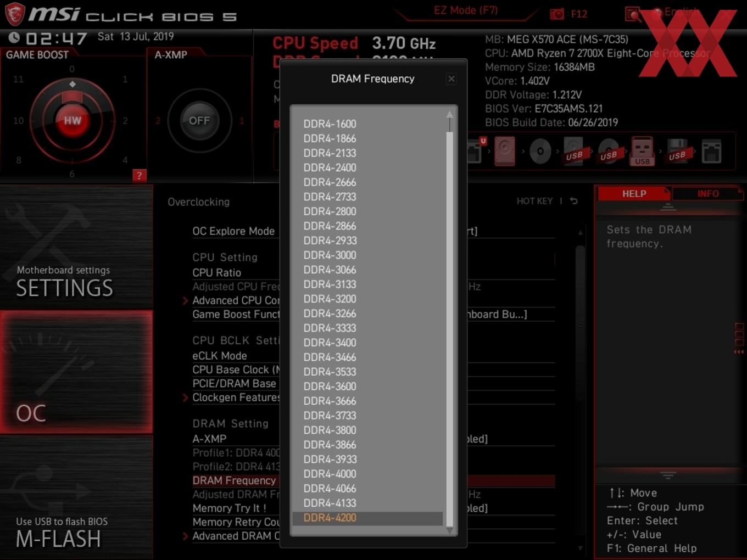Click the up arrow of the frequency list scrollbar
747x560 pixels.
449,114
